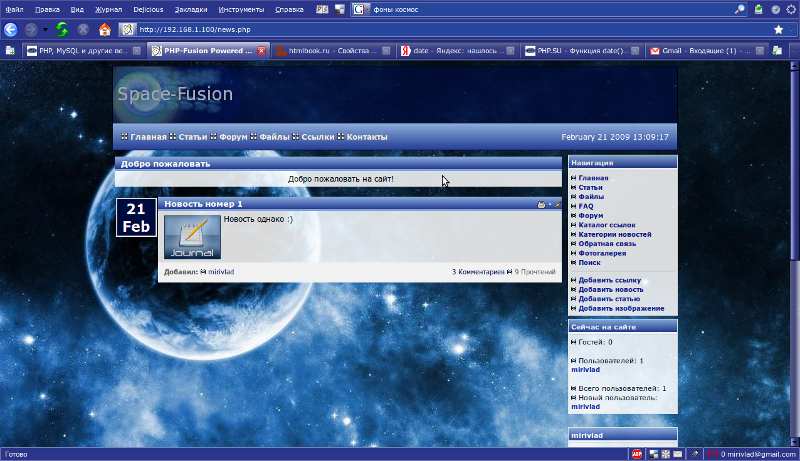This screenshot has width=800, height=461.
Task: Reload the page with the green refresh icon
Action: coord(62,29)
